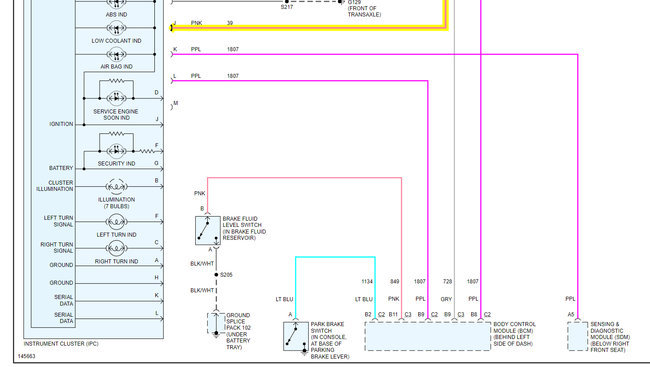
Task: Click the "LOW COOLANT IND" label
Action: 116,41
